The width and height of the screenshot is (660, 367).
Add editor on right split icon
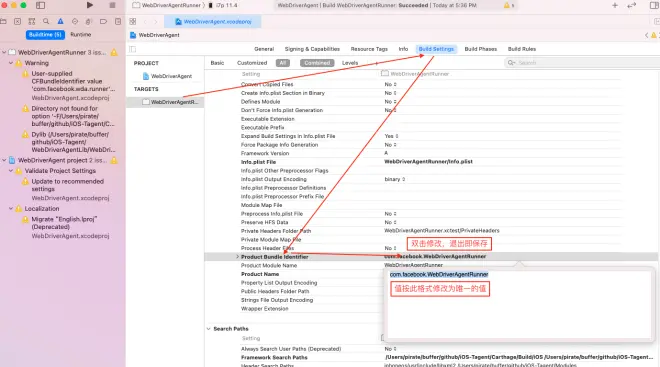656,21
